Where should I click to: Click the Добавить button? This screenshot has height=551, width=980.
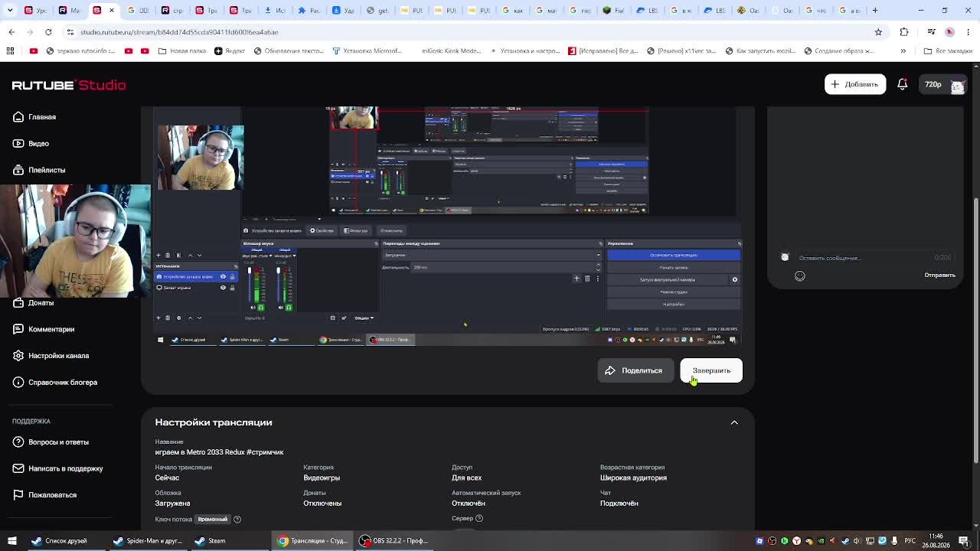855,84
